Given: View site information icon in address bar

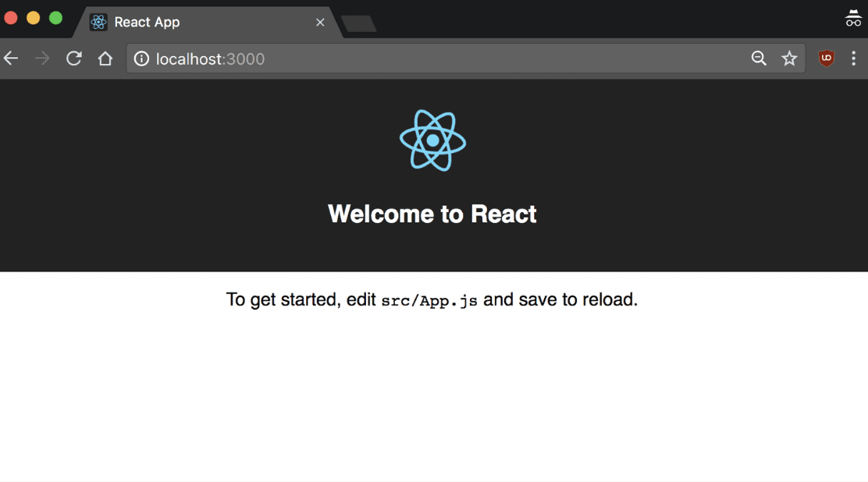Looking at the screenshot, I should [142, 58].
